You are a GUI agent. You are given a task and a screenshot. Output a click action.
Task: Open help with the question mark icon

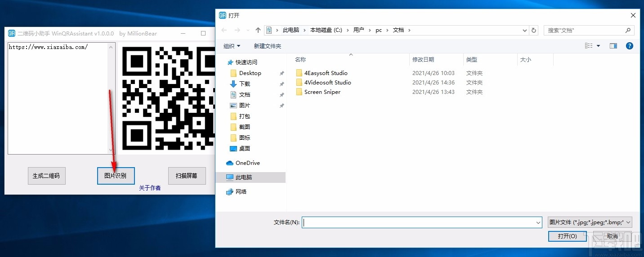pyautogui.click(x=630, y=46)
